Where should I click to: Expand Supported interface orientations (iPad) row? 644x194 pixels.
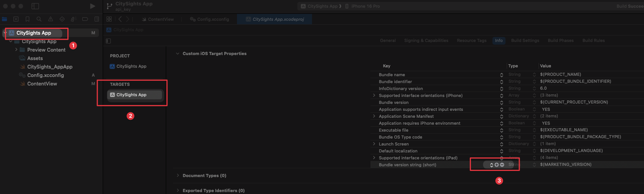374,158
